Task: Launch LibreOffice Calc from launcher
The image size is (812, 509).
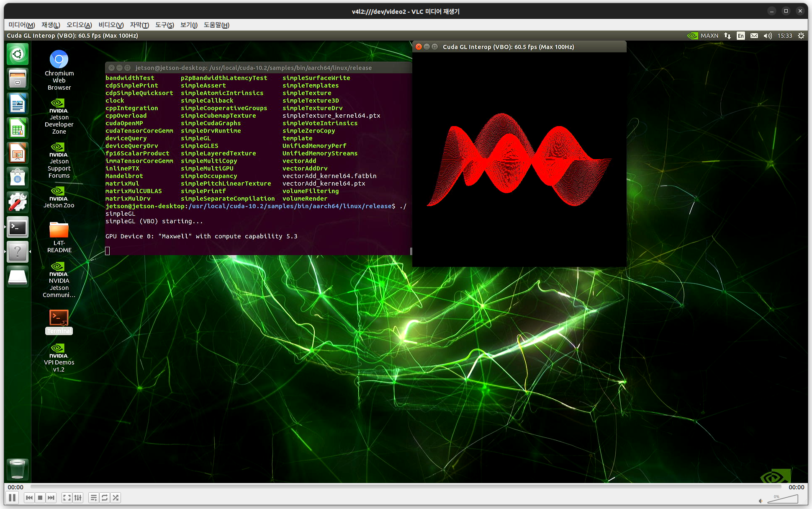Action: click(x=18, y=128)
